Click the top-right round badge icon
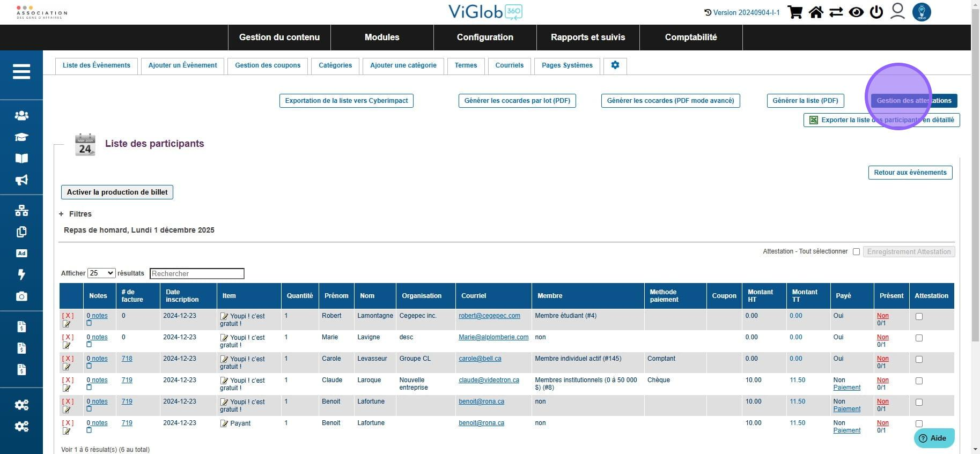Image resolution: width=980 pixels, height=454 pixels. click(922, 12)
